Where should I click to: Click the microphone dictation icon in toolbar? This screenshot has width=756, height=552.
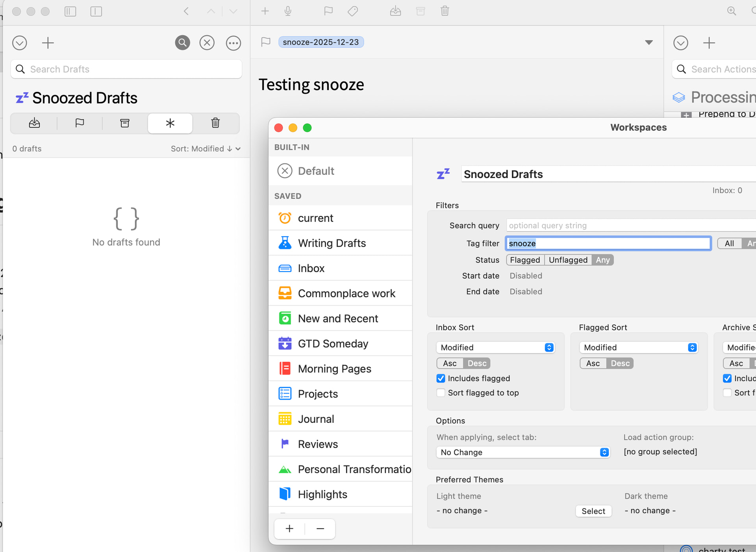pos(288,11)
